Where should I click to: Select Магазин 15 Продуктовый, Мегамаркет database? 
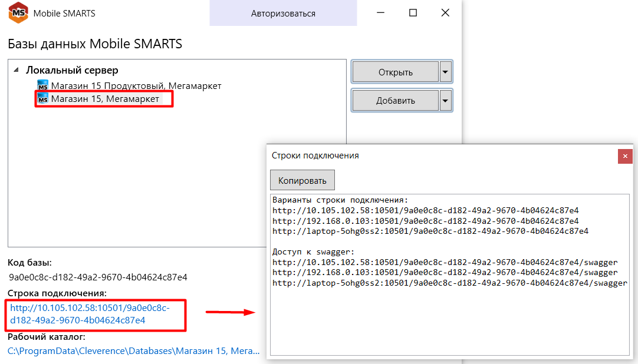point(136,86)
